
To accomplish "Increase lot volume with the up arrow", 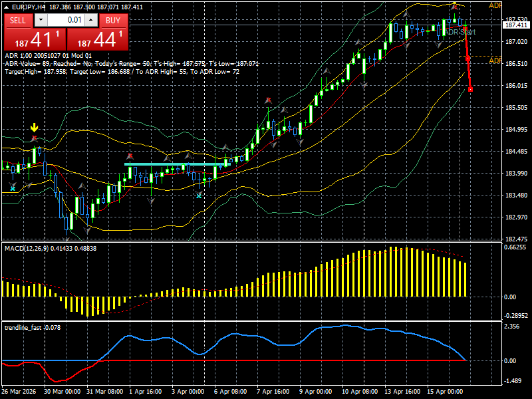I will 91,20.
